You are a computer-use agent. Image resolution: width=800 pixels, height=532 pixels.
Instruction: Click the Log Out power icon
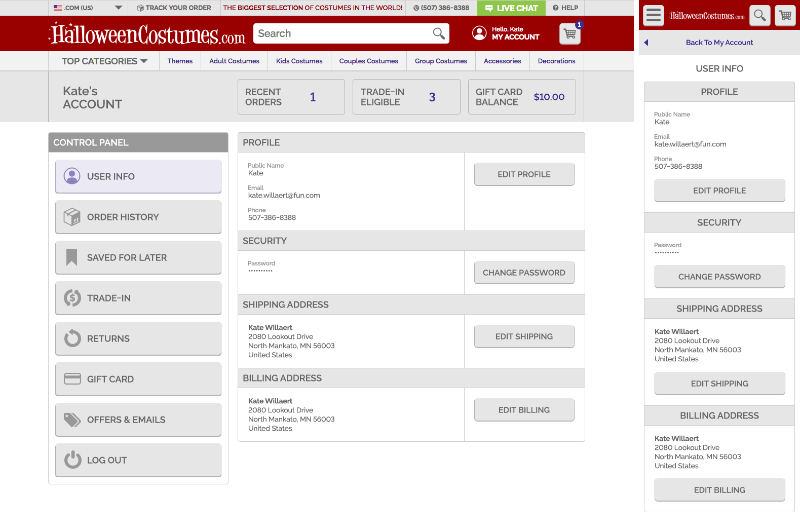(72, 460)
